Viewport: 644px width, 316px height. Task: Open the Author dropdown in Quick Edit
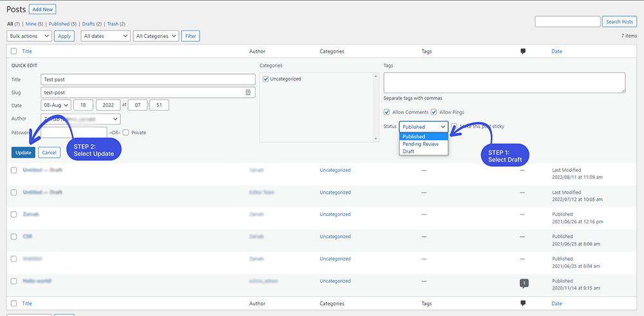(x=80, y=119)
